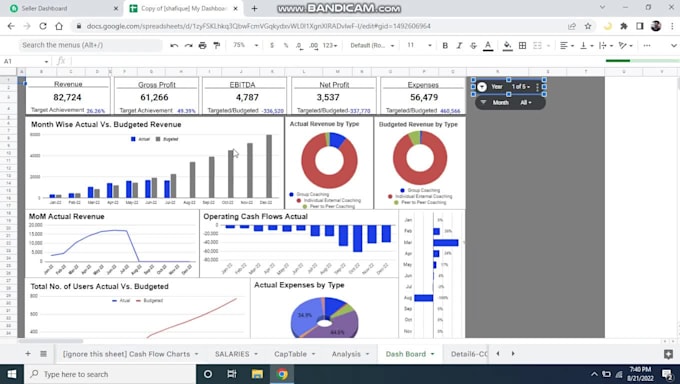This screenshot has width=680, height=384.
Task: Open Chrome from the taskbar
Action: pyautogui.click(x=282, y=374)
